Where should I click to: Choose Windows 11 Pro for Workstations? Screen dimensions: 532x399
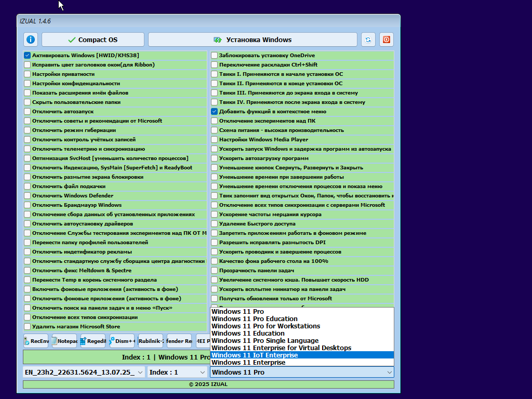tap(302, 326)
